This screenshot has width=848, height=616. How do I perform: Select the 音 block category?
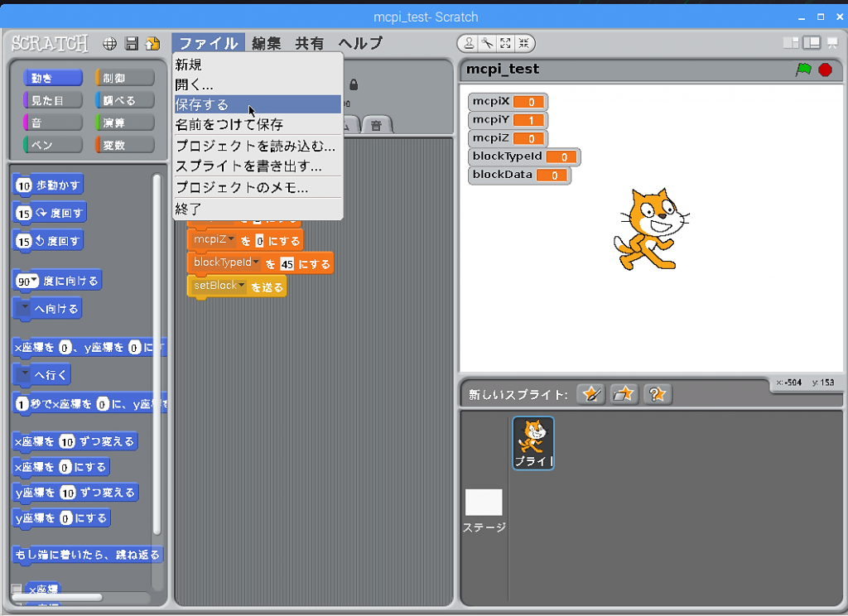click(x=53, y=123)
